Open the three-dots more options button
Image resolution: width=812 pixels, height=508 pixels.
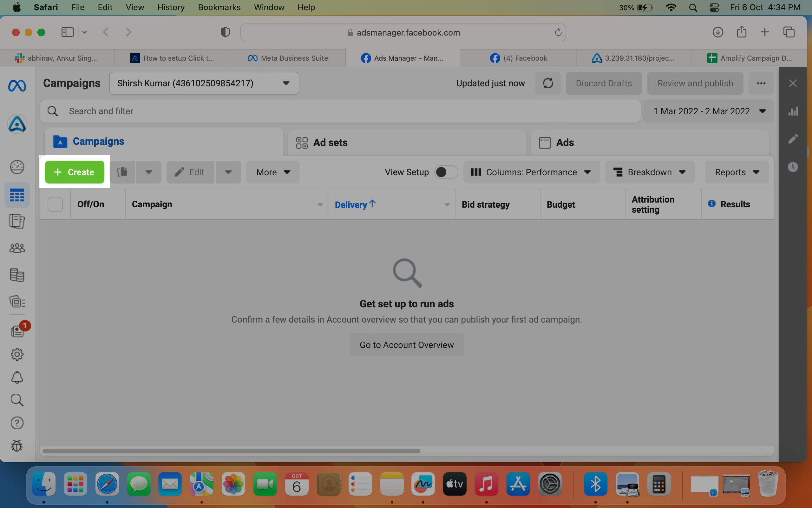tap(761, 83)
